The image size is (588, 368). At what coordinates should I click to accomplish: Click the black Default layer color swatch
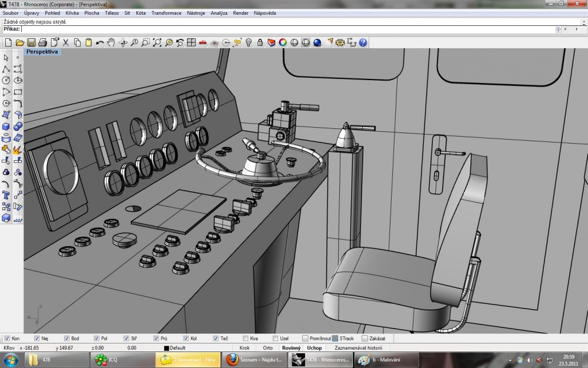click(x=166, y=348)
